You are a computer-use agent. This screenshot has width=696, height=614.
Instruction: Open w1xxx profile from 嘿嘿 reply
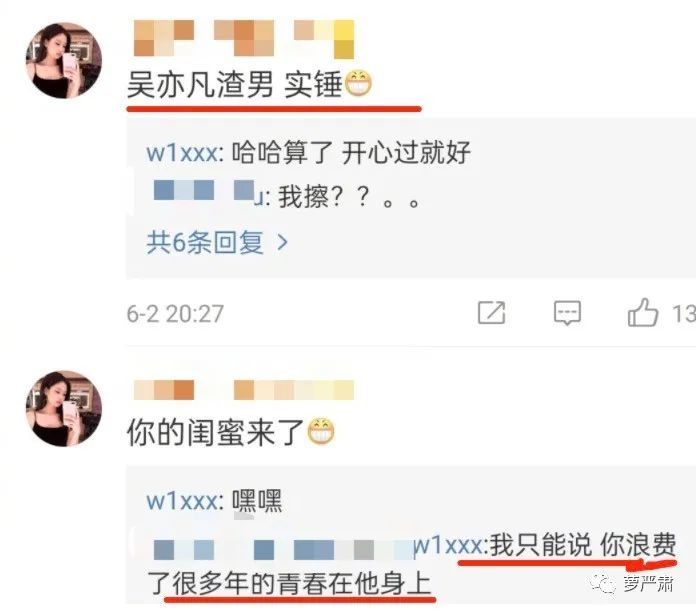click(x=182, y=501)
